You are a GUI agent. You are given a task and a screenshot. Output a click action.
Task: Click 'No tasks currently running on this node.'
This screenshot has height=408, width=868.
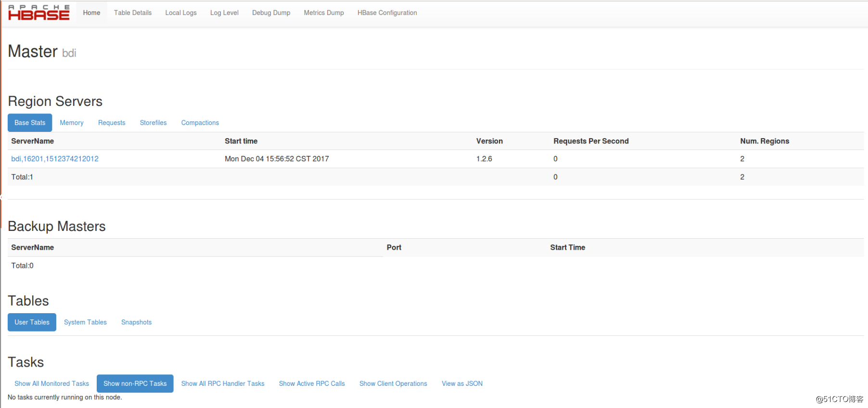[x=65, y=397]
